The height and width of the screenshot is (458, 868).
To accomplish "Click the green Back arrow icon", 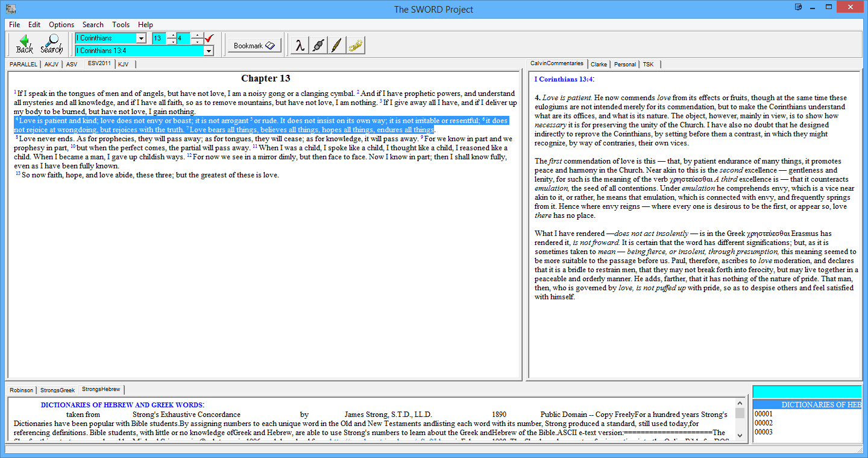I will [25, 44].
